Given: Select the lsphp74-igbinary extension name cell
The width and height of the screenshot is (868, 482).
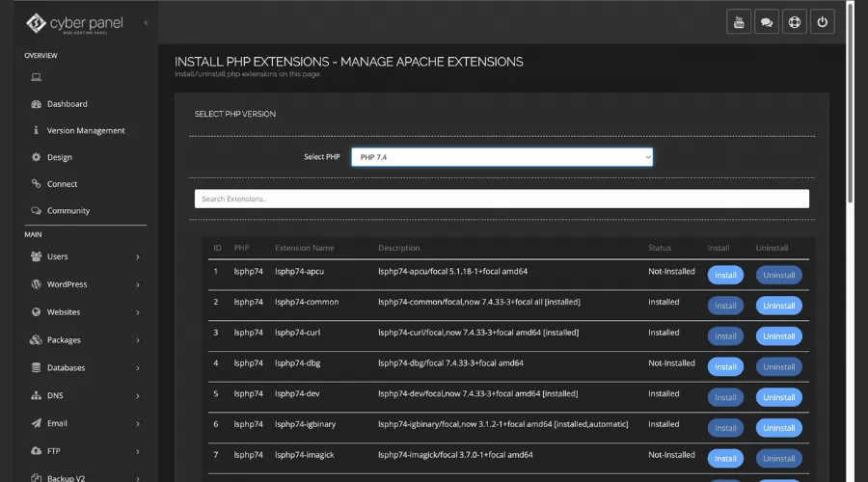Looking at the screenshot, I should pyautogui.click(x=305, y=424).
